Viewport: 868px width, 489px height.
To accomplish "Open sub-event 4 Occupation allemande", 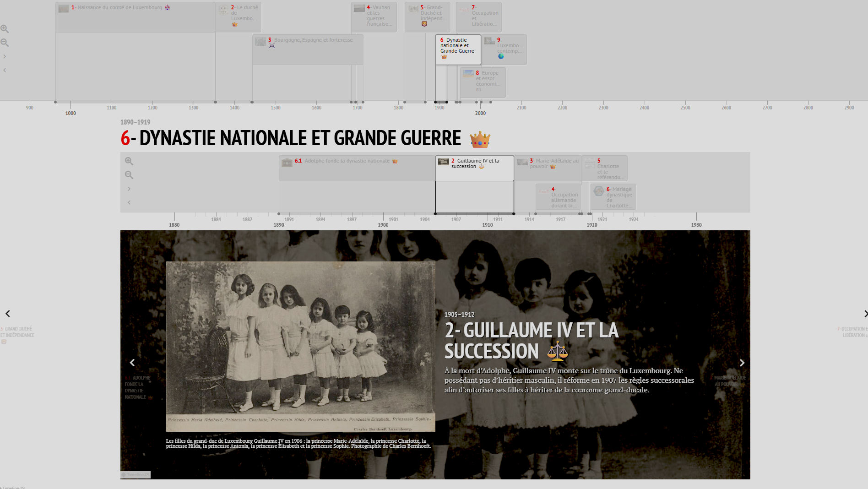I will coord(559,197).
